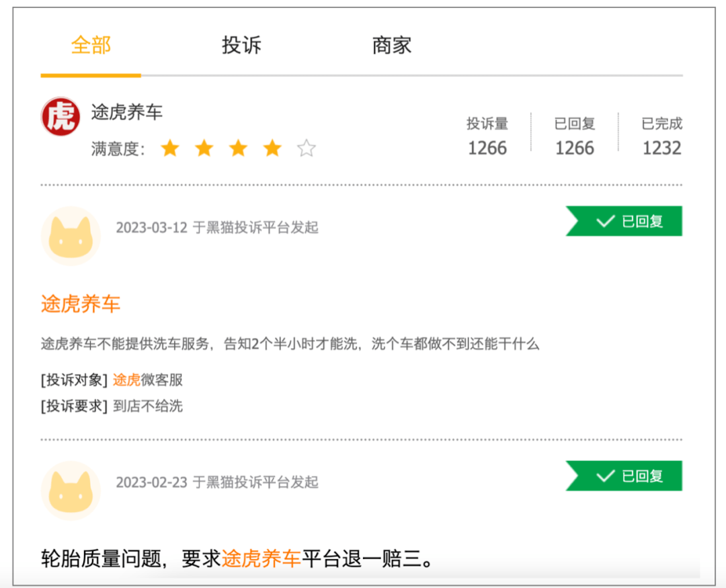Click the orange 途虎 link in 投诉对象

[x=126, y=380]
